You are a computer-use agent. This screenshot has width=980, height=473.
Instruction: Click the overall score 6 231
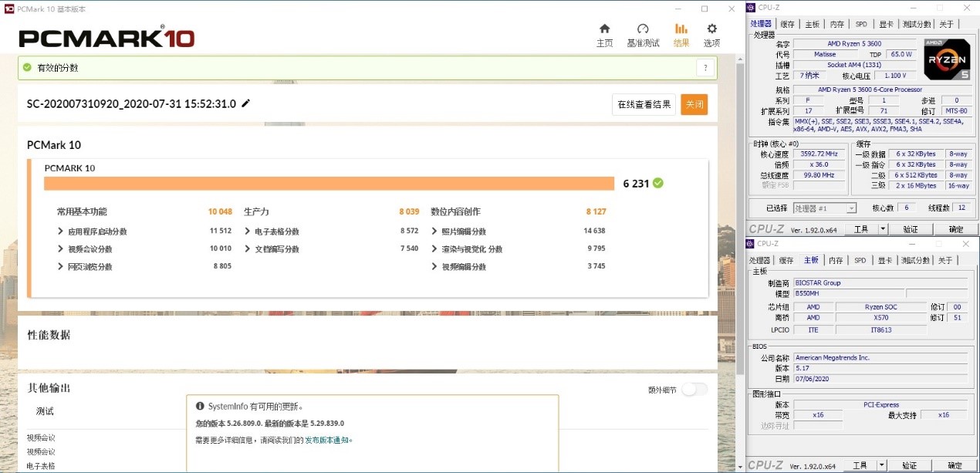635,184
